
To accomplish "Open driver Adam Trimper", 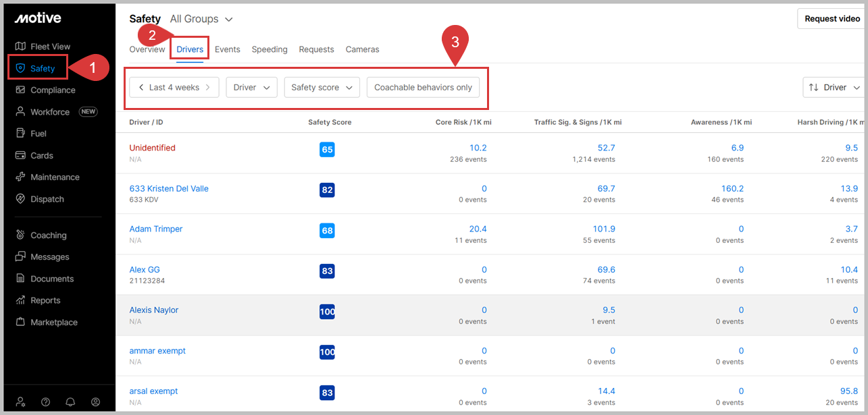I will pyautogui.click(x=156, y=229).
